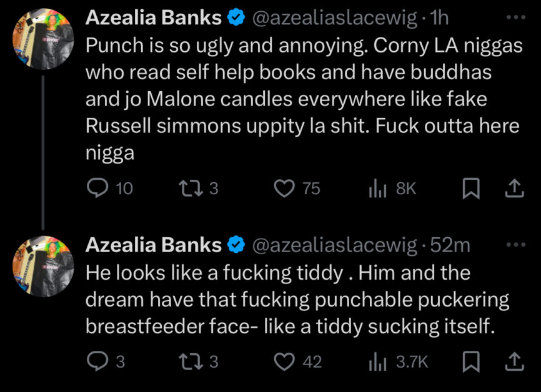Open @azealiaslacewig handle on first tweet

coord(335,17)
